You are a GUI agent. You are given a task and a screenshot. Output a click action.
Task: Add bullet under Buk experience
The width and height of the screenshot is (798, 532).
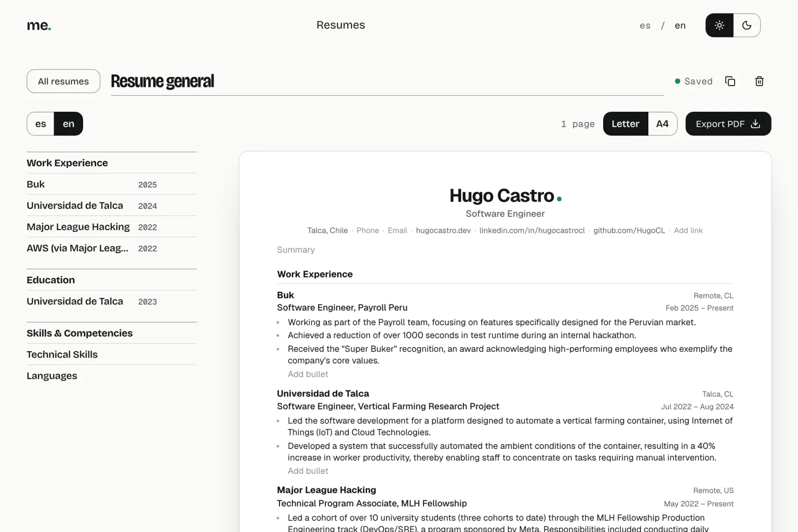pos(308,374)
